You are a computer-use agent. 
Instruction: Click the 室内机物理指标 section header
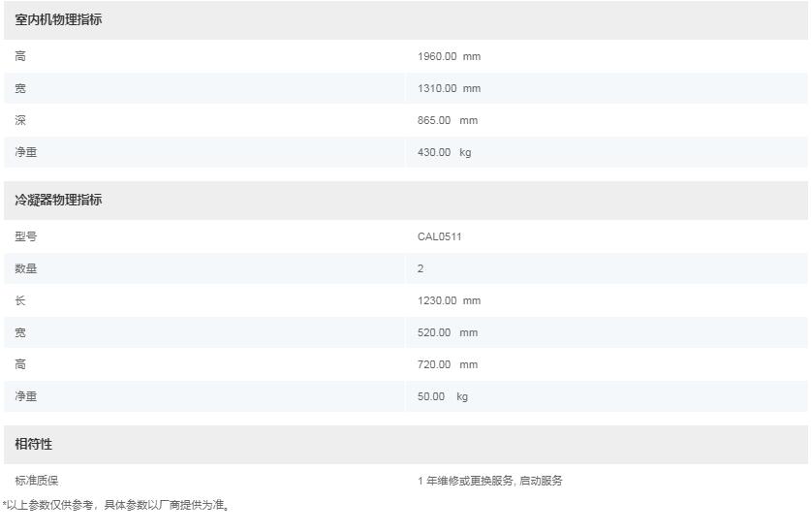58,19
